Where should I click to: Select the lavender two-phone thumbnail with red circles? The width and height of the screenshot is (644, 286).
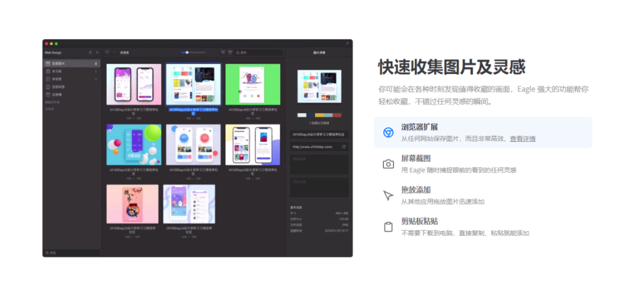point(193,145)
